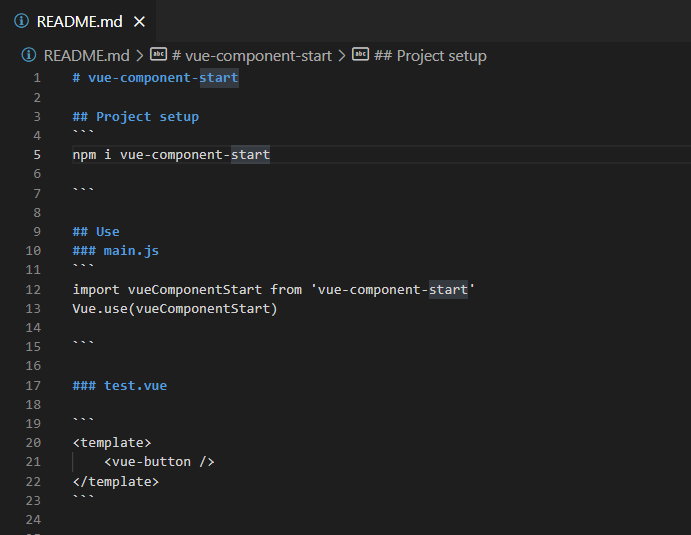Expand chevron after vue-component-start breadcrumb
The width and height of the screenshot is (691, 535).
tap(342, 56)
